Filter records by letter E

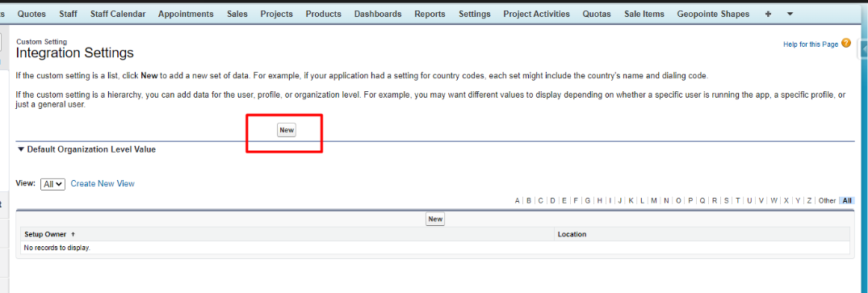click(x=564, y=200)
